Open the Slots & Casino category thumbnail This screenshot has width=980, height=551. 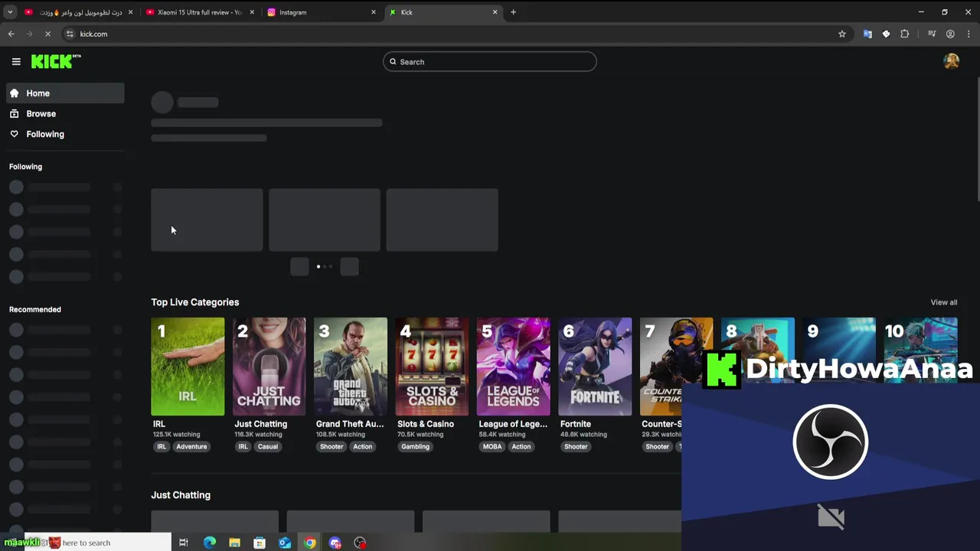(x=432, y=367)
